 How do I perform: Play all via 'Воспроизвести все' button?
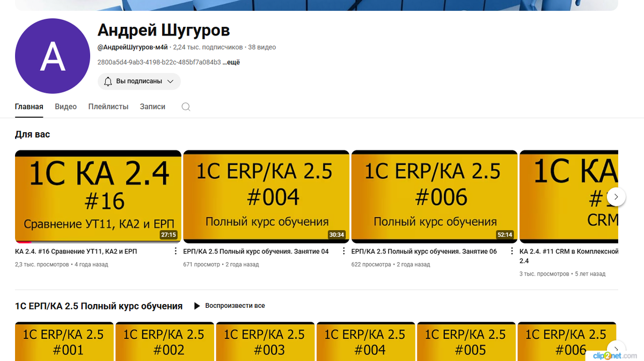(229, 306)
